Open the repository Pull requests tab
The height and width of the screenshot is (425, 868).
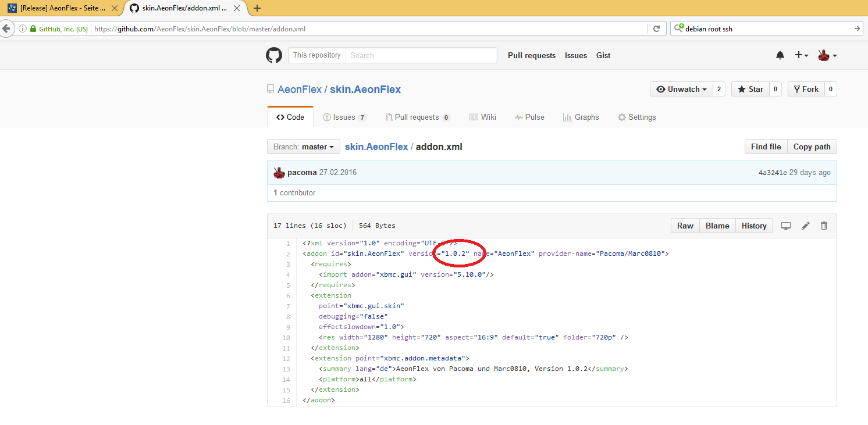[418, 117]
